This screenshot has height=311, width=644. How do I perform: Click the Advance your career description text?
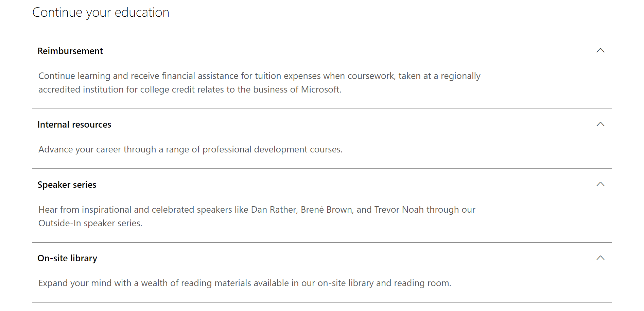(190, 149)
